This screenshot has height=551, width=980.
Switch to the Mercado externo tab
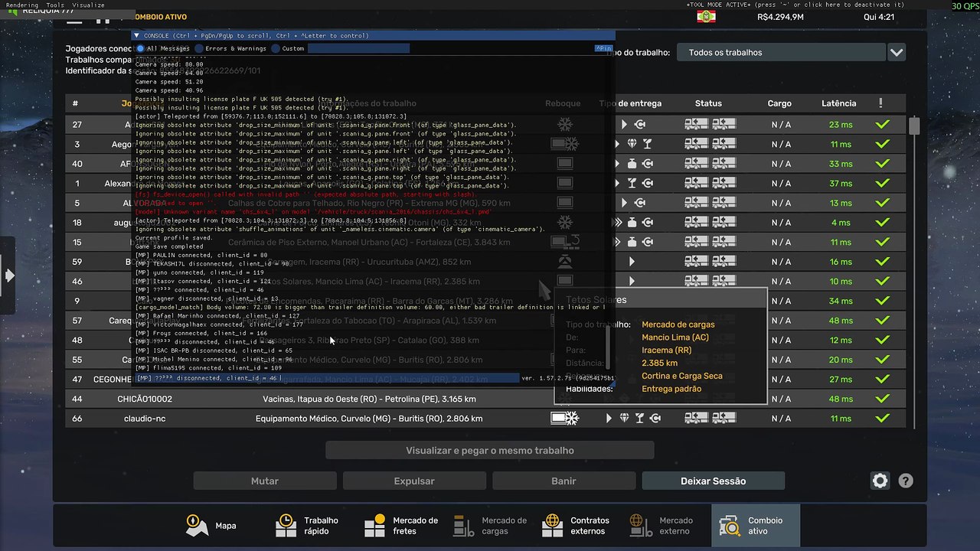[x=661, y=526]
